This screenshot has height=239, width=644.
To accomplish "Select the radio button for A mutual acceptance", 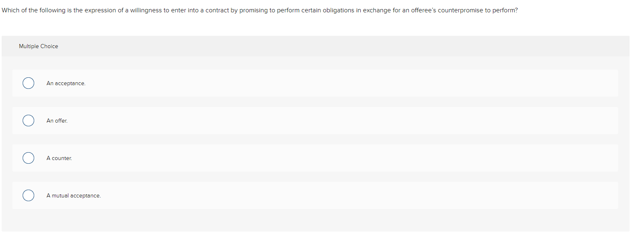I will tap(28, 195).
